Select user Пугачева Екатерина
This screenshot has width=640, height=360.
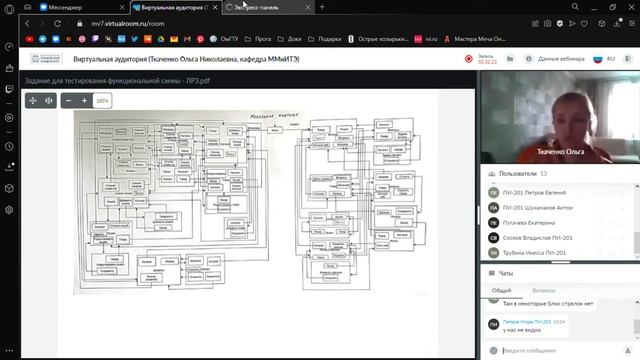[x=529, y=223]
